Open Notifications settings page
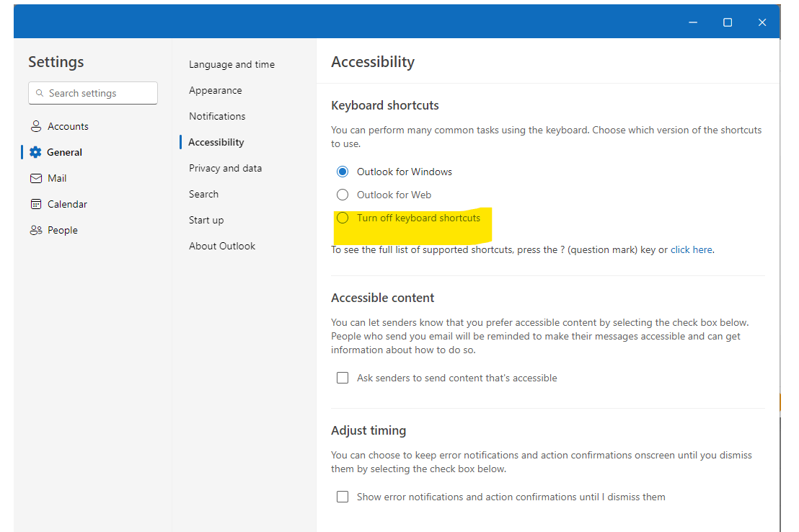Viewport: 799px width, 532px height. tap(217, 117)
